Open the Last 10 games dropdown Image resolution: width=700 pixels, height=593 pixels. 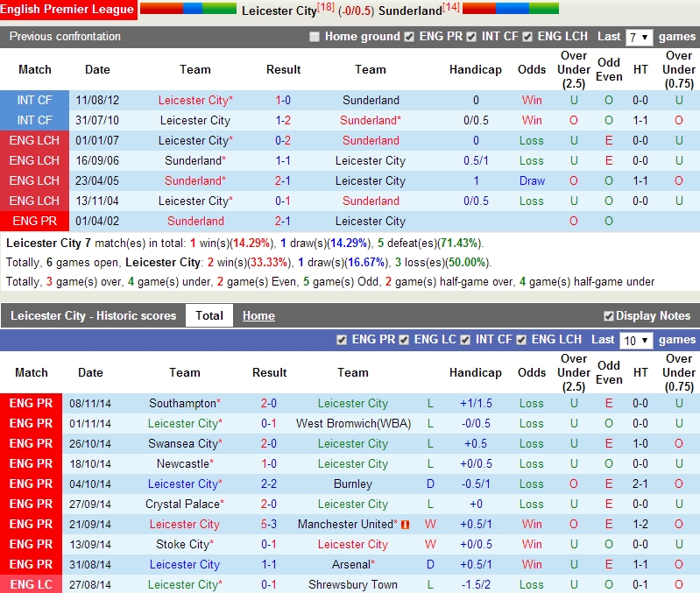(x=636, y=341)
